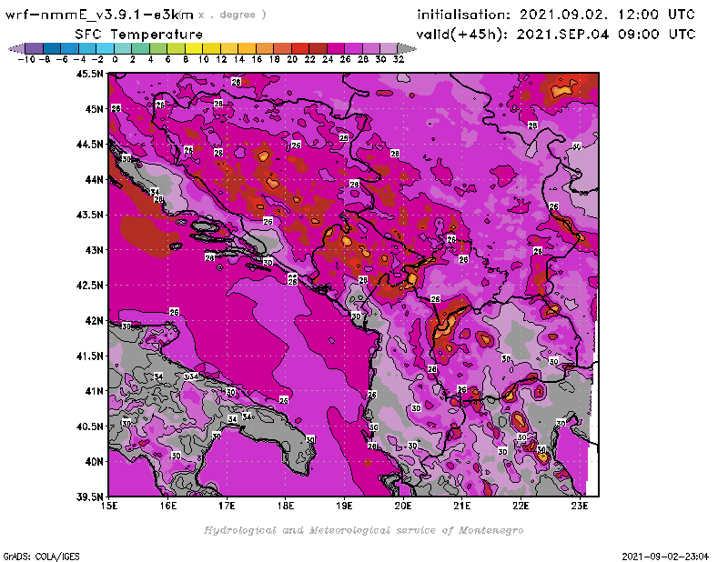Click the legend swatch between 10 and 12

coord(212,48)
